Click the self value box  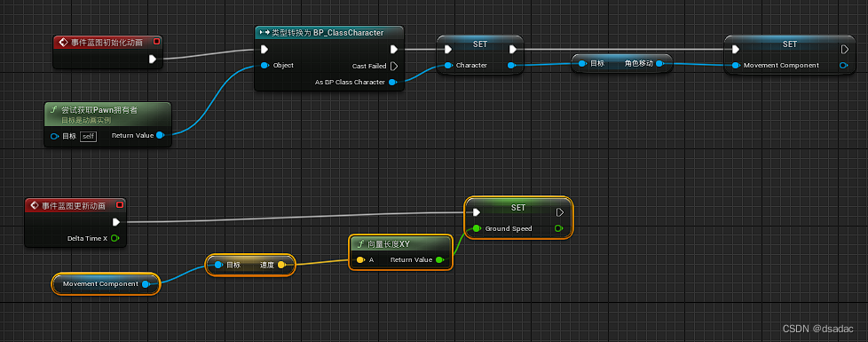point(89,137)
